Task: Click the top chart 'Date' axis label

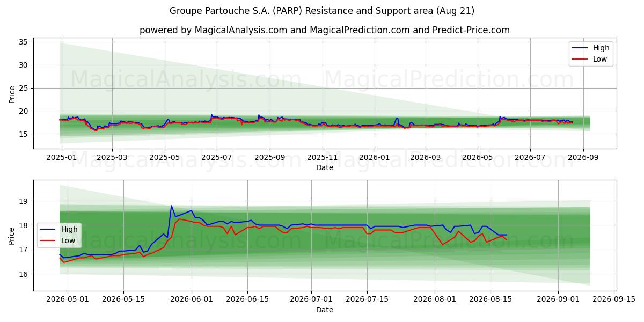Action: coord(325,167)
